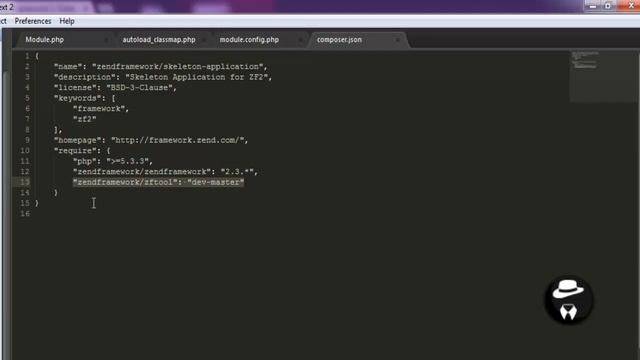Click the "require" key on line 10

click(75, 151)
